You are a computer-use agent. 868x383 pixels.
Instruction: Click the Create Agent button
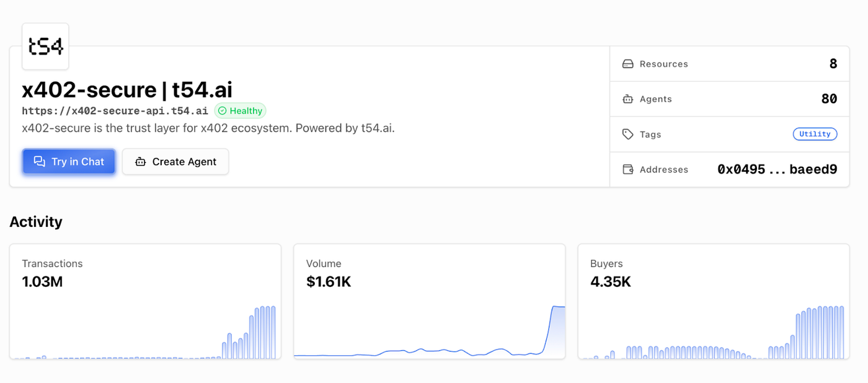click(175, 162)
